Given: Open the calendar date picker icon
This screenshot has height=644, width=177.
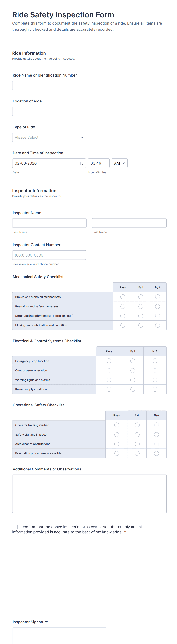Looking at the screenshot, I should point(81,163).
